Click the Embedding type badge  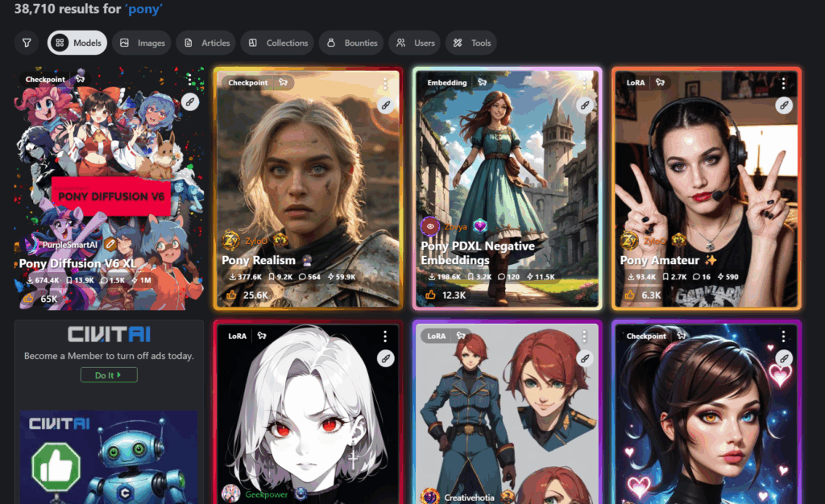coord(446,82)
